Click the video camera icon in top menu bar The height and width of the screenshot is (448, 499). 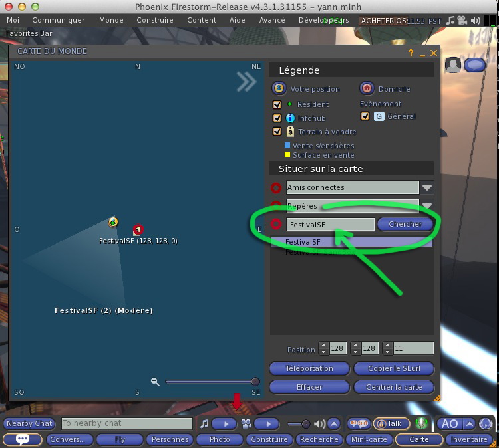click(x=462, y=21)
